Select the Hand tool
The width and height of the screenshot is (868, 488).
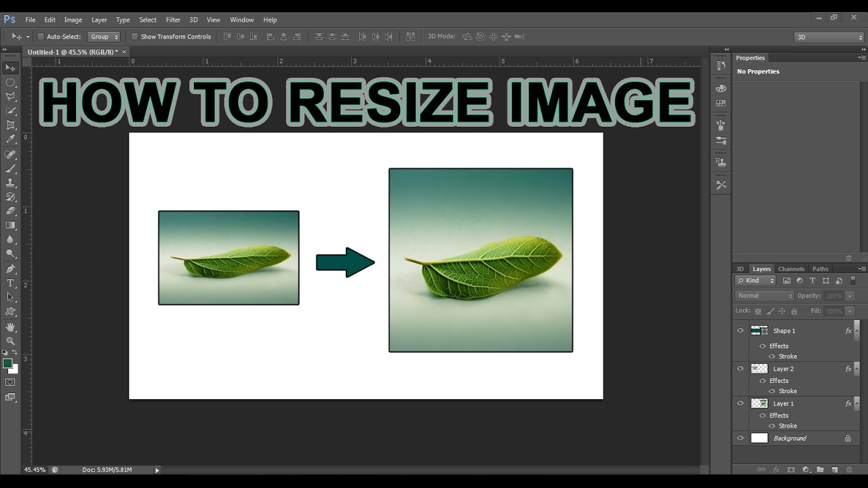10,327
